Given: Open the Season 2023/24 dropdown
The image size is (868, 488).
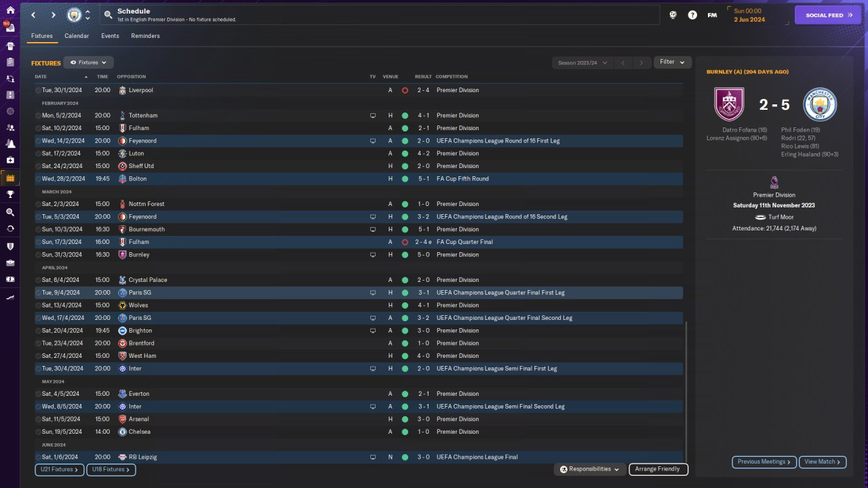Looking at the screenshot, I should coord(583,63).
